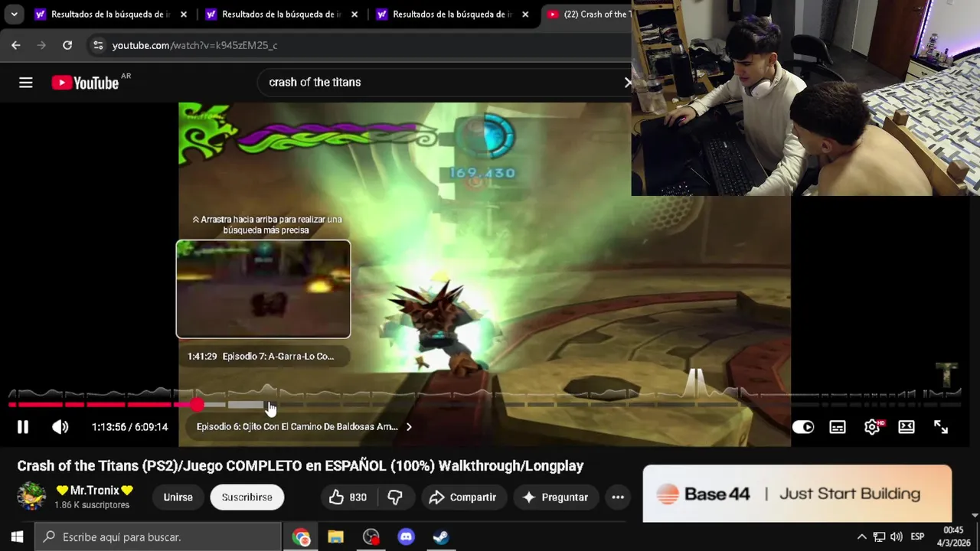Open Steam from the taskbar
The width and height of the screenshot is (980, 551).
point(441,537)
